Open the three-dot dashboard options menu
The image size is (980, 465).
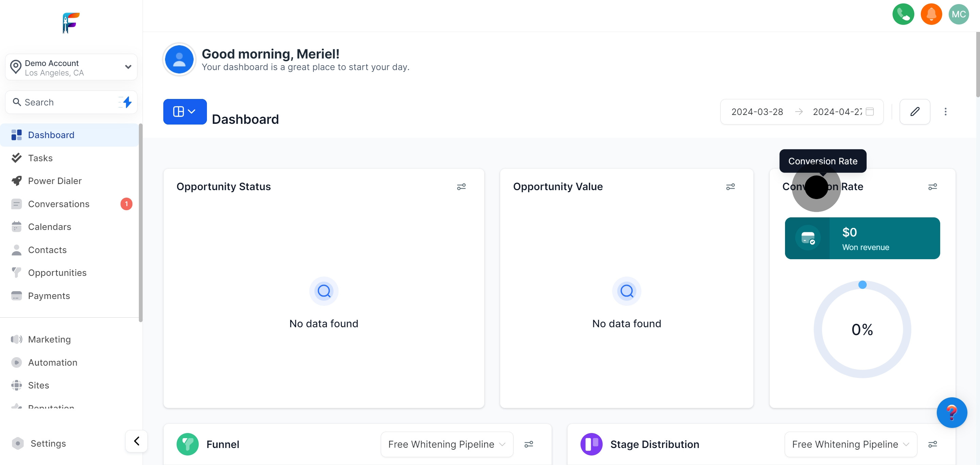(946, 111)
